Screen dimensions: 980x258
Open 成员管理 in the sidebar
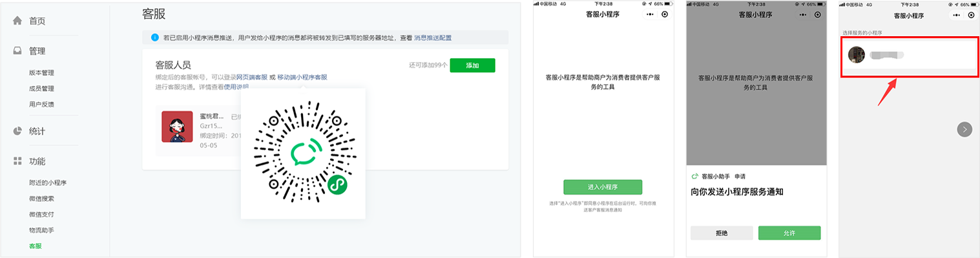point(41,89)
